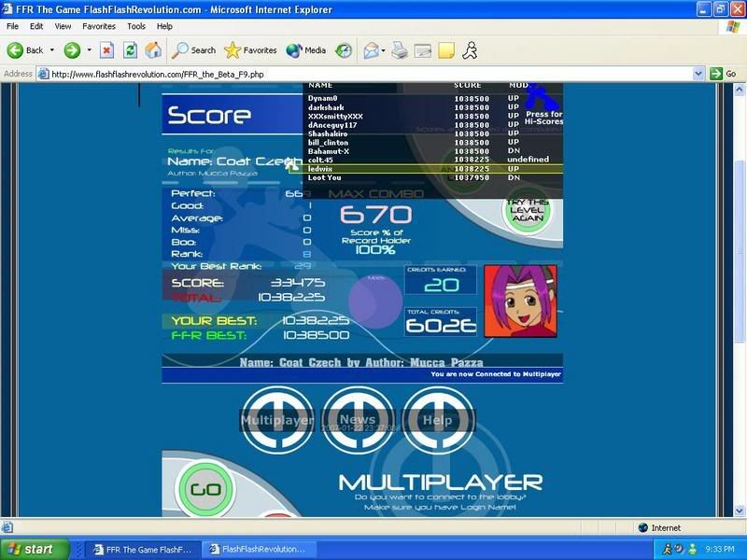Screen dimensions: 747x560
Task: Open the Tools menu
Action: pos(135,26)
